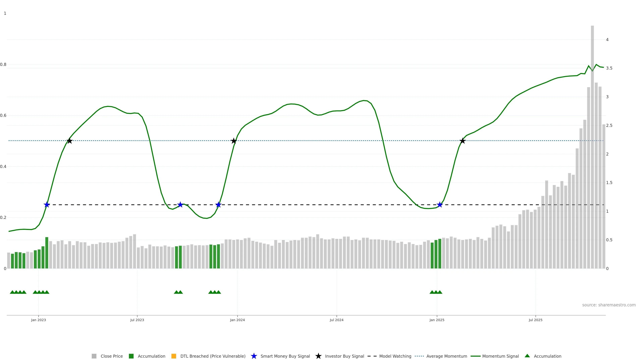Click the green Accumulation triangle legend icon
This screenshot has width=644, height=362.
click(527, 356)
